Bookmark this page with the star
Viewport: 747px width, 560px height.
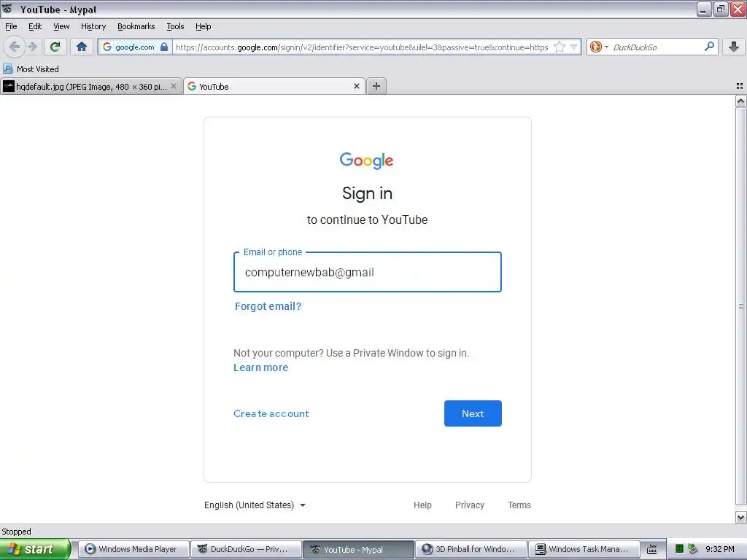[560, 47]
